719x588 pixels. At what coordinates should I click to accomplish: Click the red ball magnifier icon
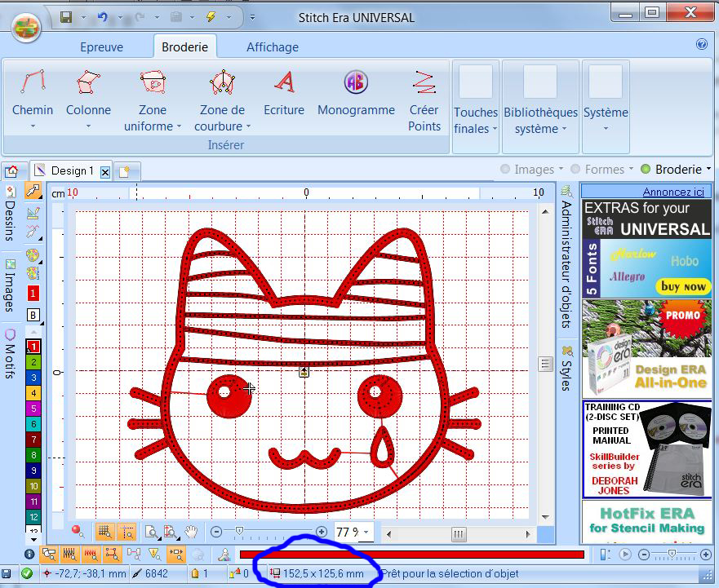pyautogui.click(x=78, y=532)
